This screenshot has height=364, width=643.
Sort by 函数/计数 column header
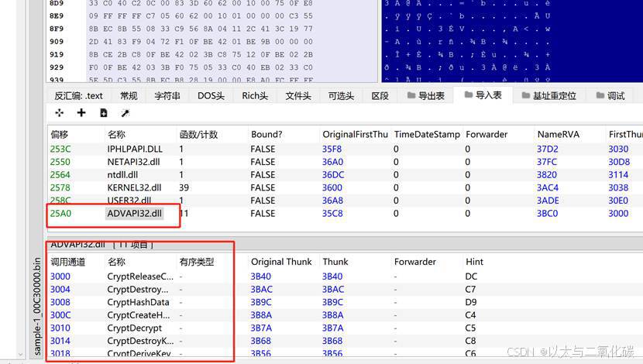tap(198, 135)
